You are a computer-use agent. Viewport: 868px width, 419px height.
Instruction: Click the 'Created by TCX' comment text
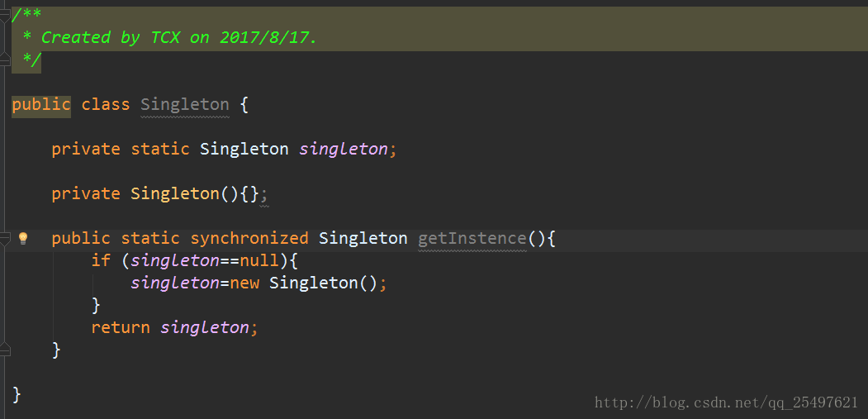[x=111, y=38]
